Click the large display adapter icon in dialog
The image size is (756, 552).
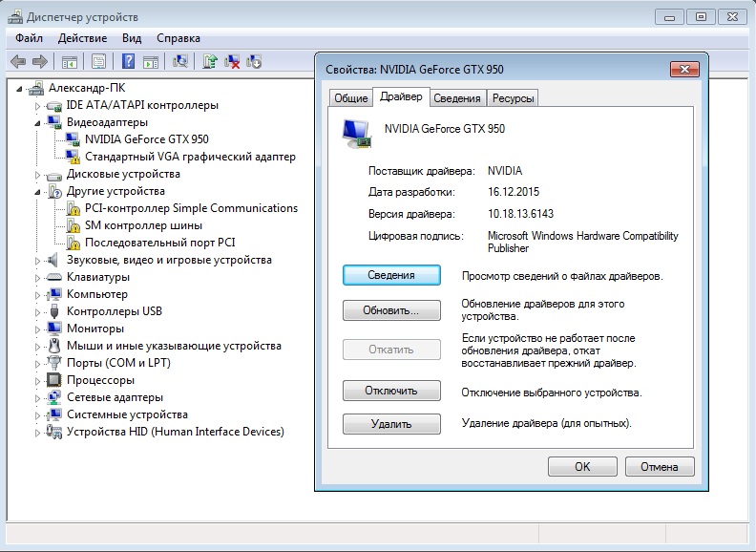pyautogui.click(x=357, y=135)
